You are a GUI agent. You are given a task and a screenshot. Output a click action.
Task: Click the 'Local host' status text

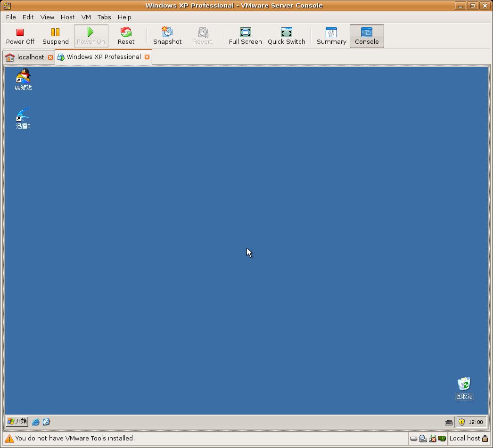pyautogui.click(x=465, y=438)
